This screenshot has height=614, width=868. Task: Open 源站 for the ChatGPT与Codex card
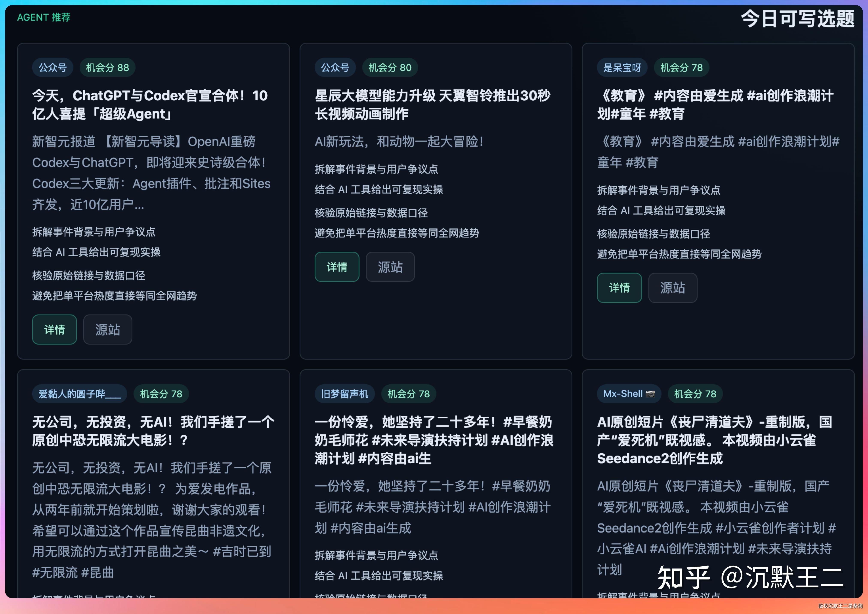point(108,330)
